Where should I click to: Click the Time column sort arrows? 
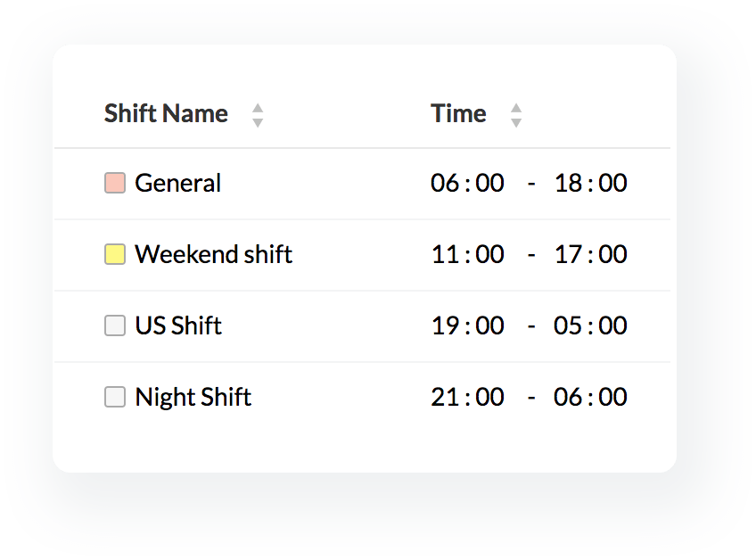(515, 115)
